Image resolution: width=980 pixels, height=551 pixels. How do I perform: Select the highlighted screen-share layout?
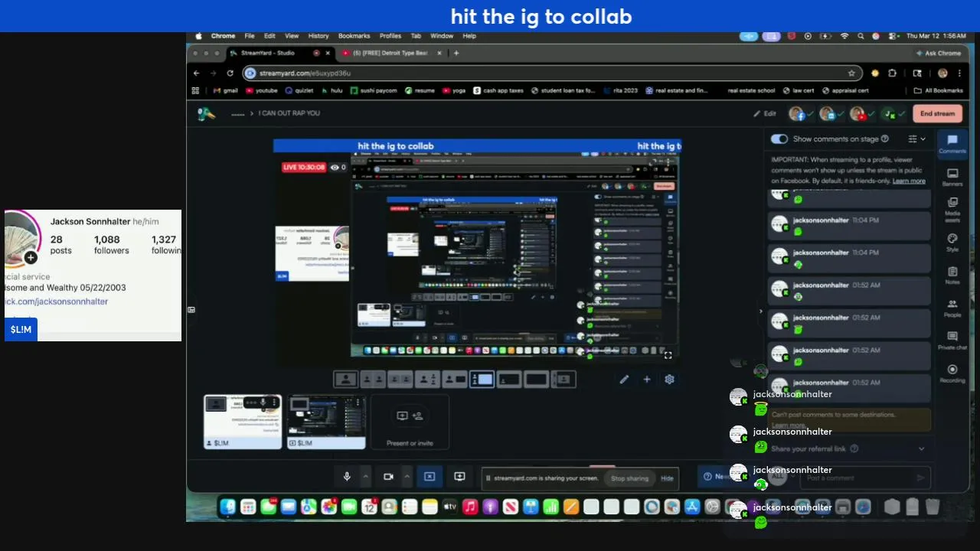(482, 379)
